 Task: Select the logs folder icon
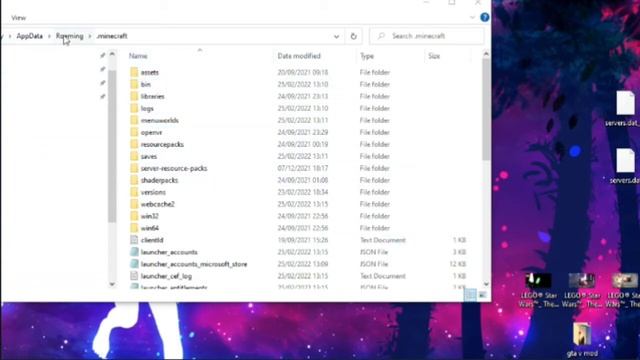coord(134,108)
